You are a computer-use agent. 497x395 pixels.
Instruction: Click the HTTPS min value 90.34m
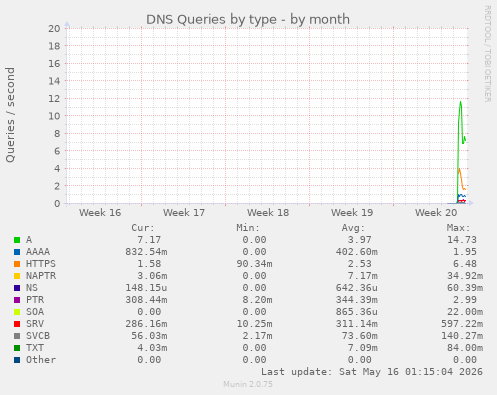pos(254,264)
